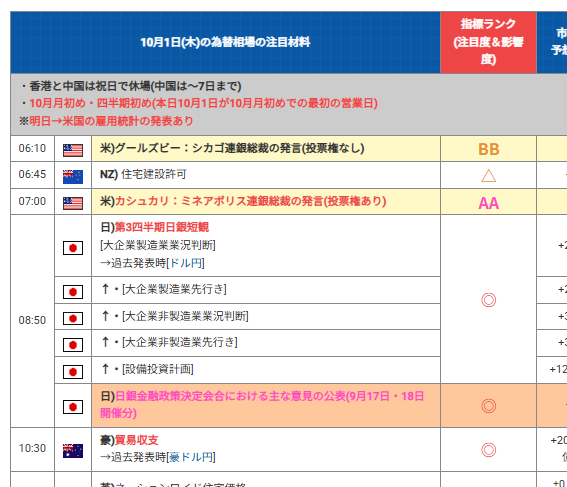Click double-circle rank for 豪 貿易収支

pos(489,450)
